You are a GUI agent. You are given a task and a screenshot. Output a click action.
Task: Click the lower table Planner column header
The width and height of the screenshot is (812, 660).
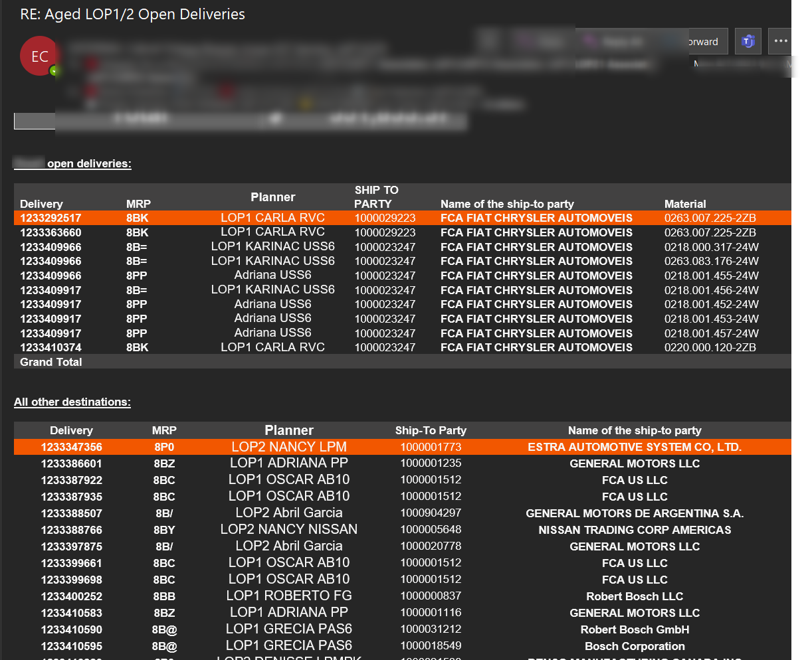[289, 430]
